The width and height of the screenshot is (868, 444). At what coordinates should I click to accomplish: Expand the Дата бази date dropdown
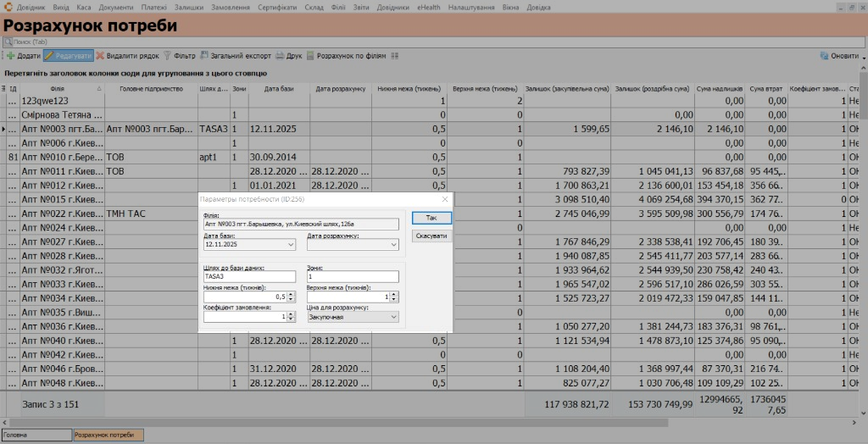tap(292, 244)
